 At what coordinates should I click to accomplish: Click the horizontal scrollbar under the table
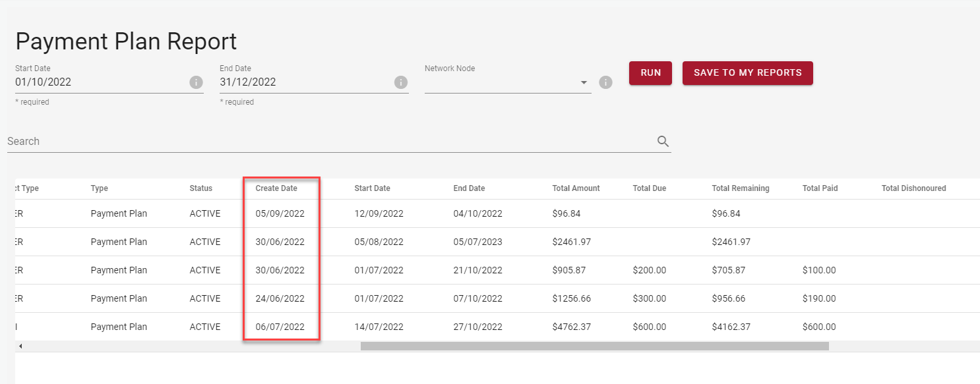594,345
